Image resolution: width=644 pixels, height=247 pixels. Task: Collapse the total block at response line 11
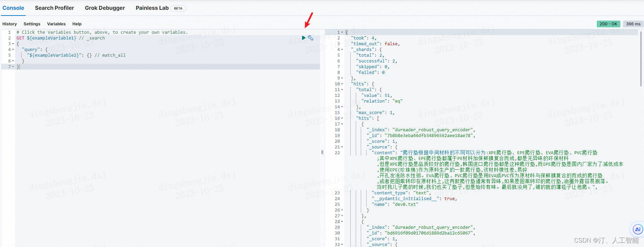[342, 90]
